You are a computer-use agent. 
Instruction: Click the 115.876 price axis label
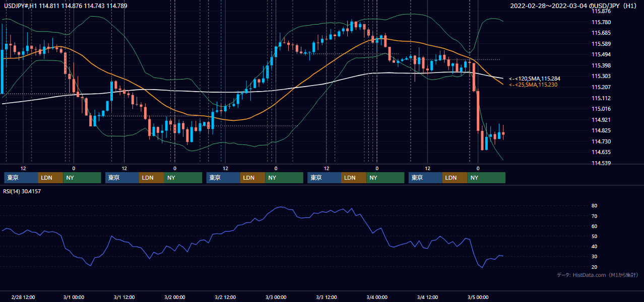pyautogui.click(x=601, y=11)
